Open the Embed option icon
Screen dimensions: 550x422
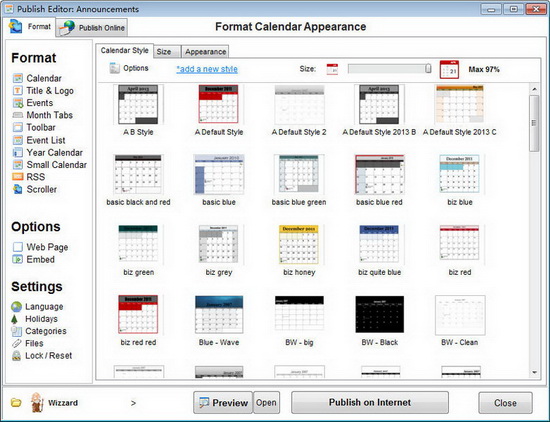click(18, 259)
